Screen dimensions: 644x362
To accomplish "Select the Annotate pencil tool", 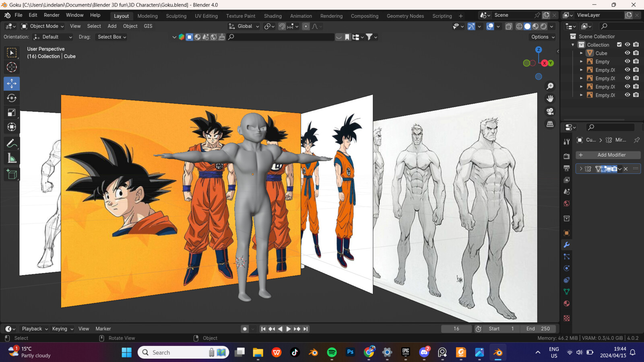I will coord(12,144).
